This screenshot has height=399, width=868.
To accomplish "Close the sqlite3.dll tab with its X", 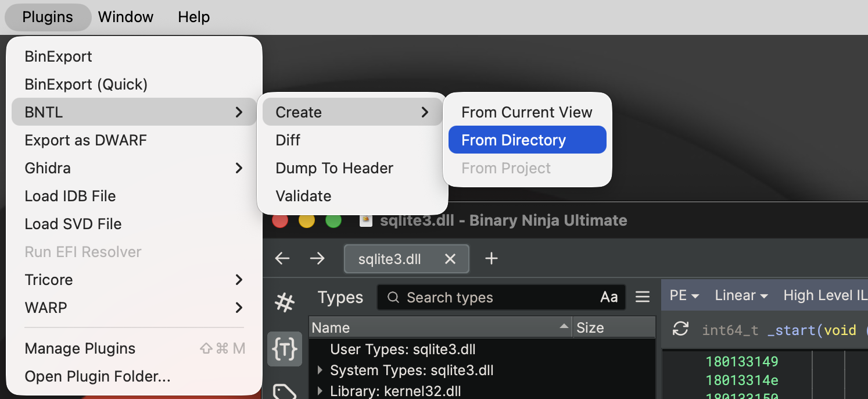I will pyautogui.click(x=451, y=259).
